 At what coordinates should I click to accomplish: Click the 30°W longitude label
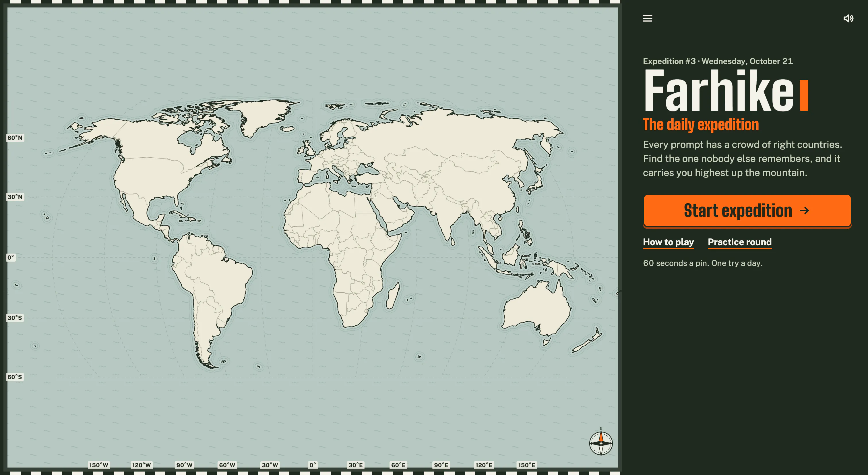pyautogui.click(x=270, y=465)
